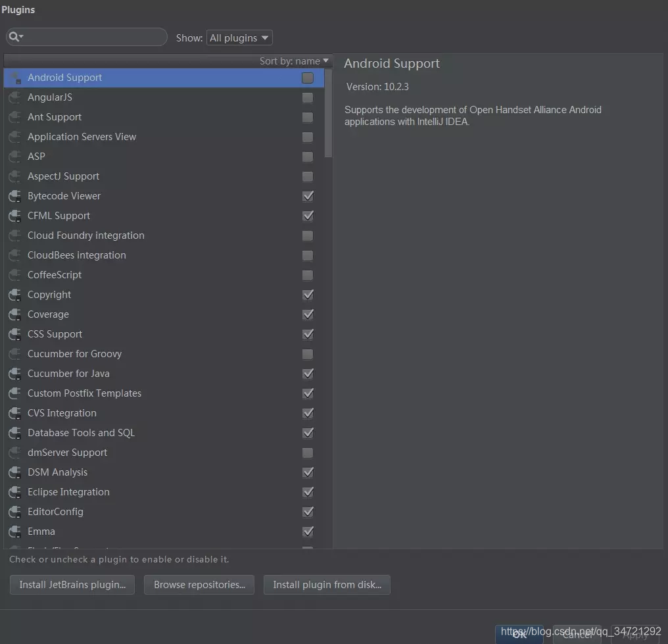Screen dimensions: 668x644
Task: Enable the Ant Support plugin checkbox
Action: click(308, 117)
